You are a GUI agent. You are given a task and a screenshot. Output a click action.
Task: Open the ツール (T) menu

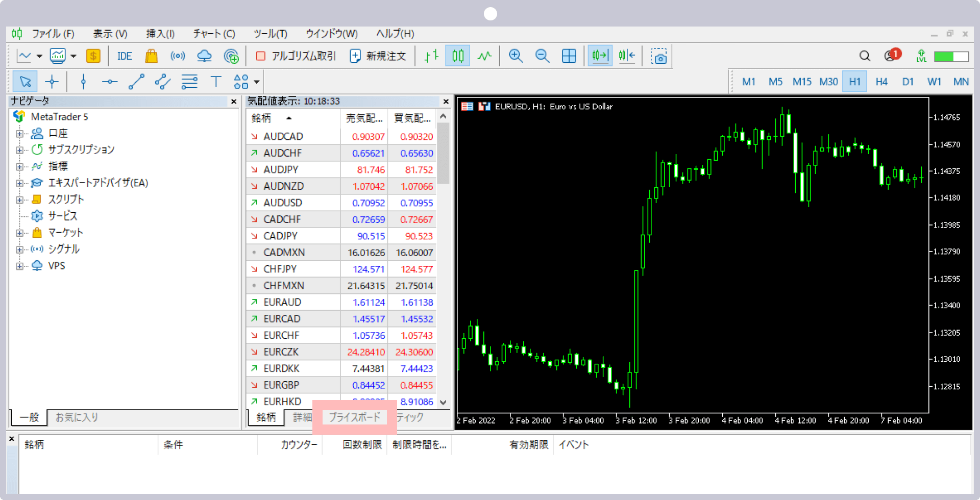[271, 34]
